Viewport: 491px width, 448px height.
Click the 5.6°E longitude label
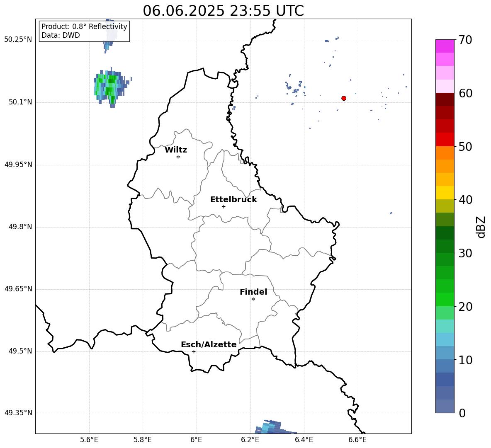click(x=89, y=440)
